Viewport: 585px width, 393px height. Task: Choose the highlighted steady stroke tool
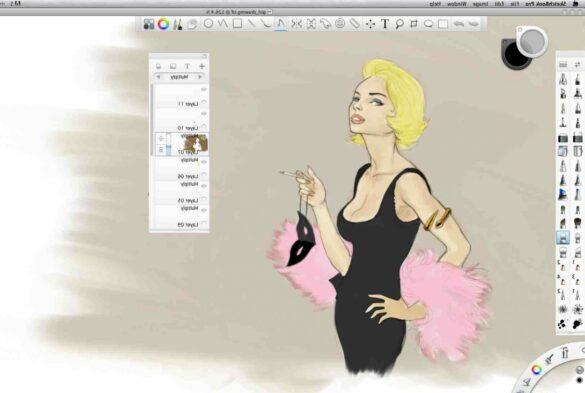(281, 24)
